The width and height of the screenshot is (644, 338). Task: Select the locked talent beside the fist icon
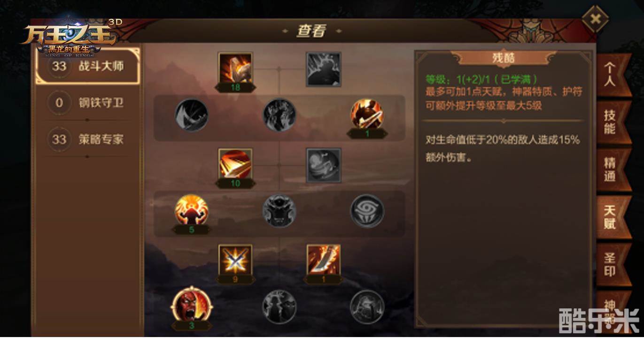coord(324,69)
